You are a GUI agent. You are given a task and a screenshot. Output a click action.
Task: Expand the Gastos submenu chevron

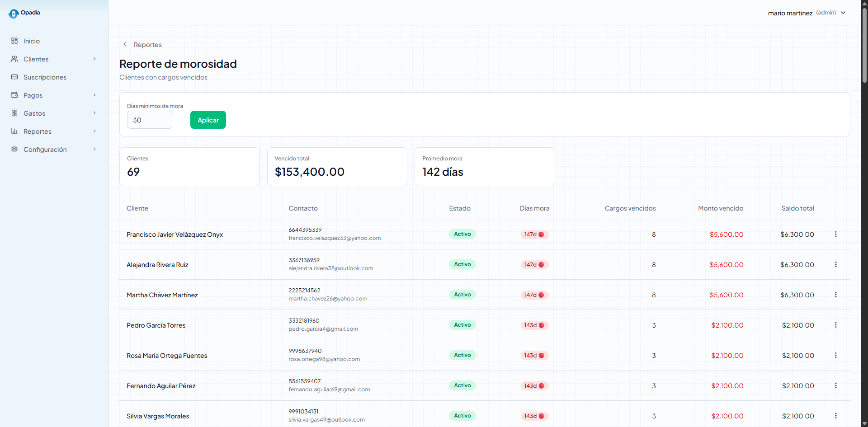94,113
